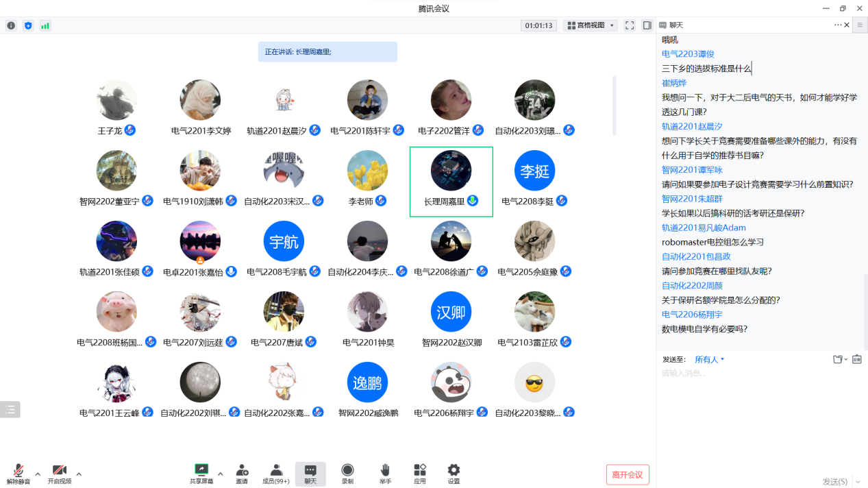Viewport: 868px width, 488px height.
Task: Click the 共享屏幕 share screen icon
Action: point(201,470)
